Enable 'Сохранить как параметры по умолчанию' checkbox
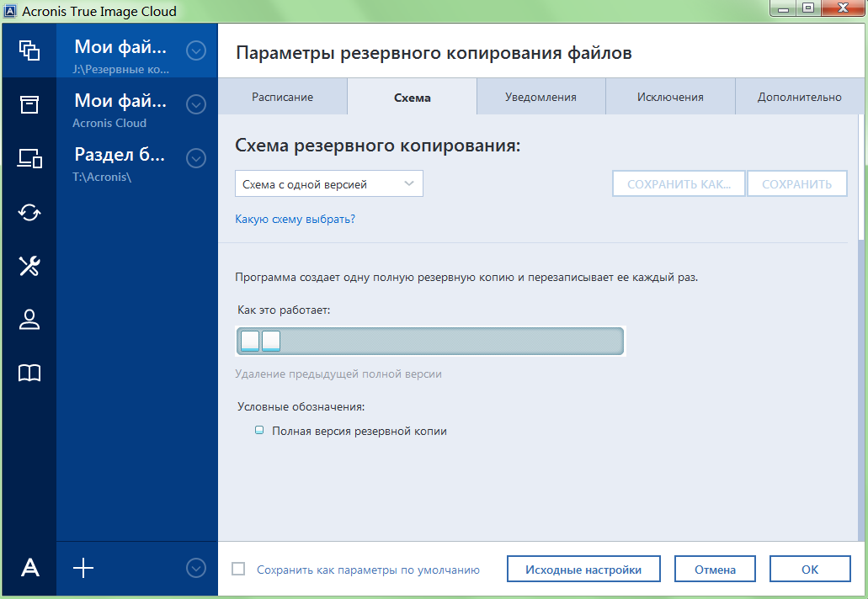Screen dimensions: 868x599 tap(239, 570)
